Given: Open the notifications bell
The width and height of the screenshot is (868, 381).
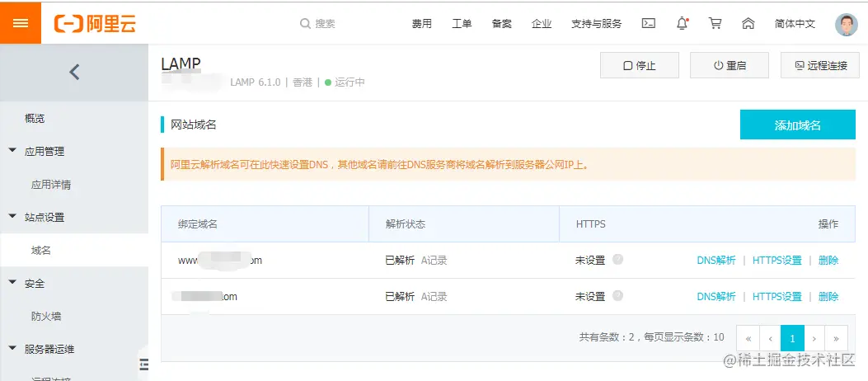Looking at the screenshot, I should click(x=683, y=23).
